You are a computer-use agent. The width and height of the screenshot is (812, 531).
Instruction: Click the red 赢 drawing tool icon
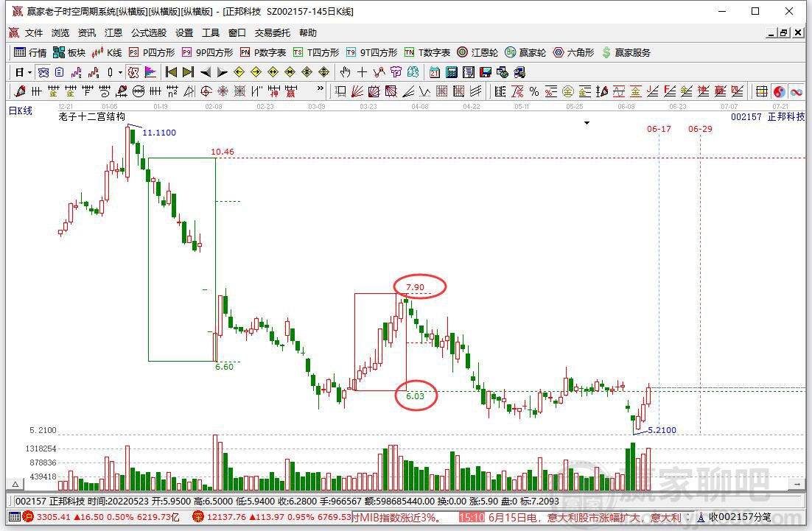coord(290,91)
